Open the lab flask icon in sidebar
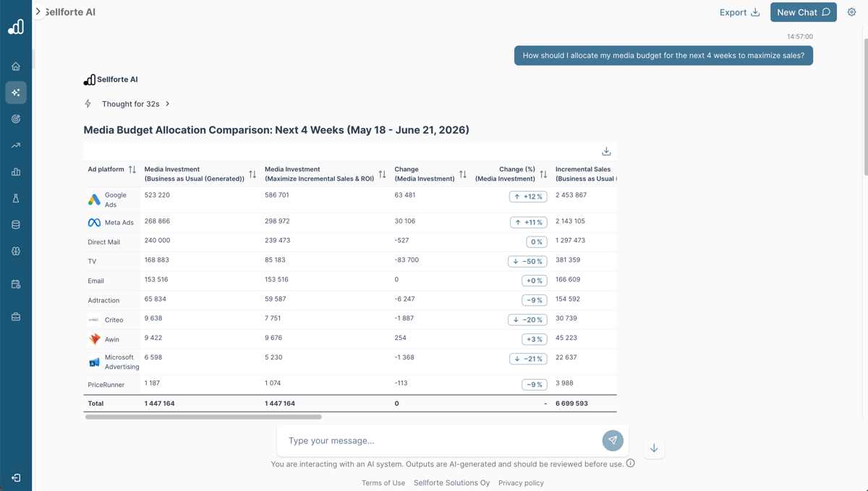 point(16,198)
